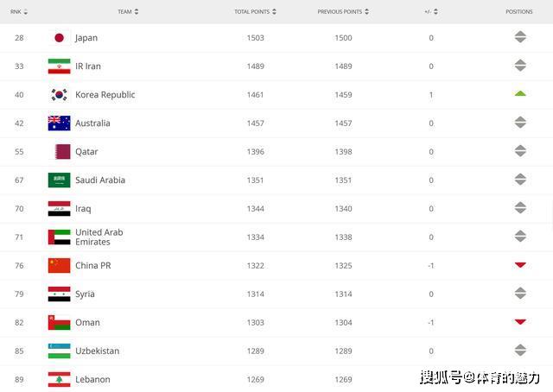
Task: Click China PR's red down arrow
Action: point(520,265)
